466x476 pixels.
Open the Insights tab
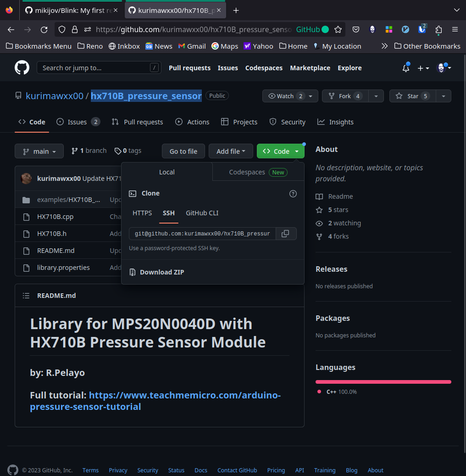[x=335, y=122]
